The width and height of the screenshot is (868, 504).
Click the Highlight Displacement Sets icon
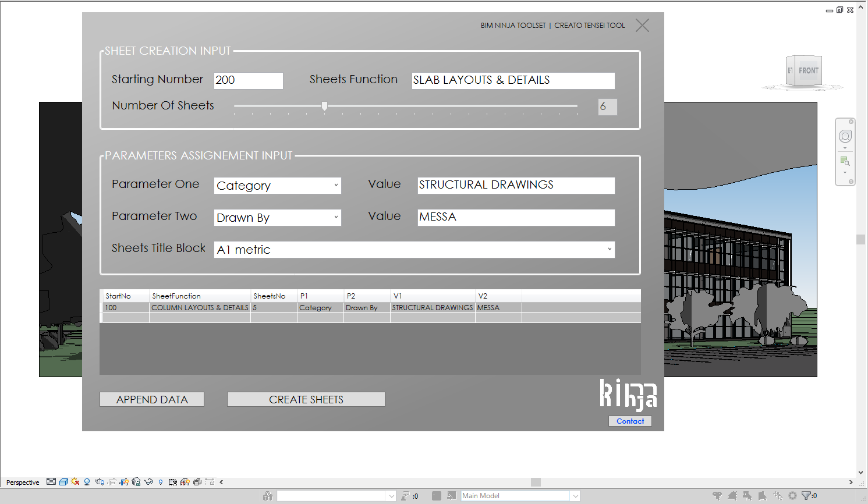(x=197, y=482)
